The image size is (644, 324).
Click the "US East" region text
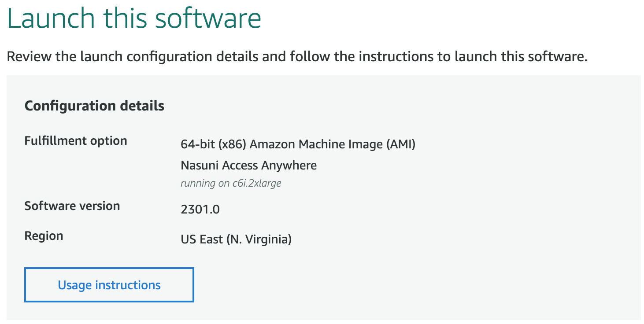pyautogui.click(x=202, y=239)
